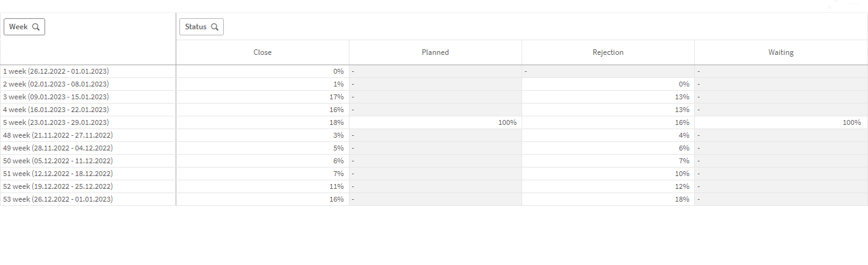Select the Waiting column header

pyautogui.click(x=781, y=52)
